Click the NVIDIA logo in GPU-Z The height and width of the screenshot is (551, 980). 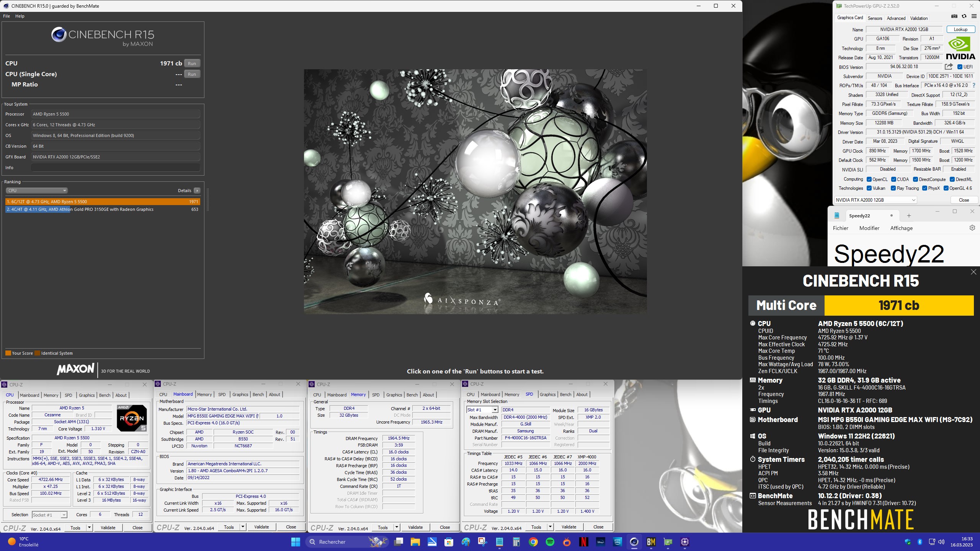point(960,48)
